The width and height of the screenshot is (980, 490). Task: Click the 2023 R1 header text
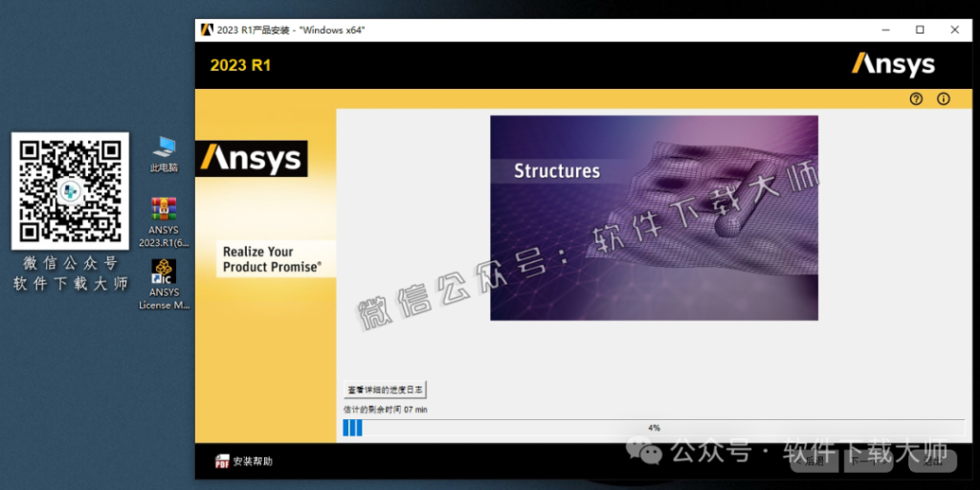tap(240, 66)
